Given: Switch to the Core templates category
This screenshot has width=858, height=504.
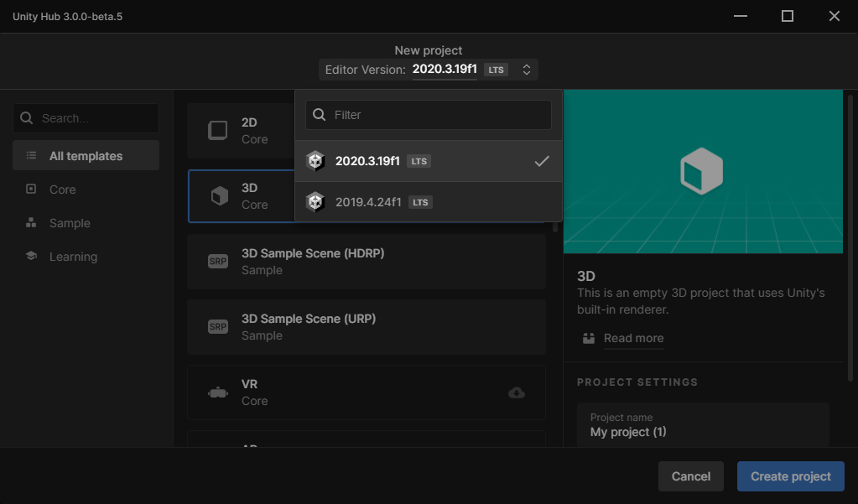Looking at the screenshot, I should point(63,190).
